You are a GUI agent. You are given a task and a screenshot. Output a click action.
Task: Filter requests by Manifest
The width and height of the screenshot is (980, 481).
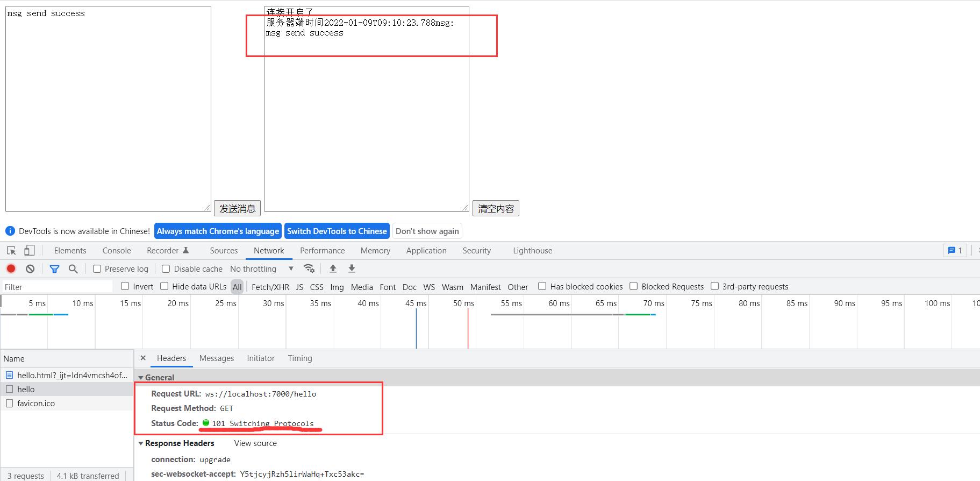[x=485, y=287]
